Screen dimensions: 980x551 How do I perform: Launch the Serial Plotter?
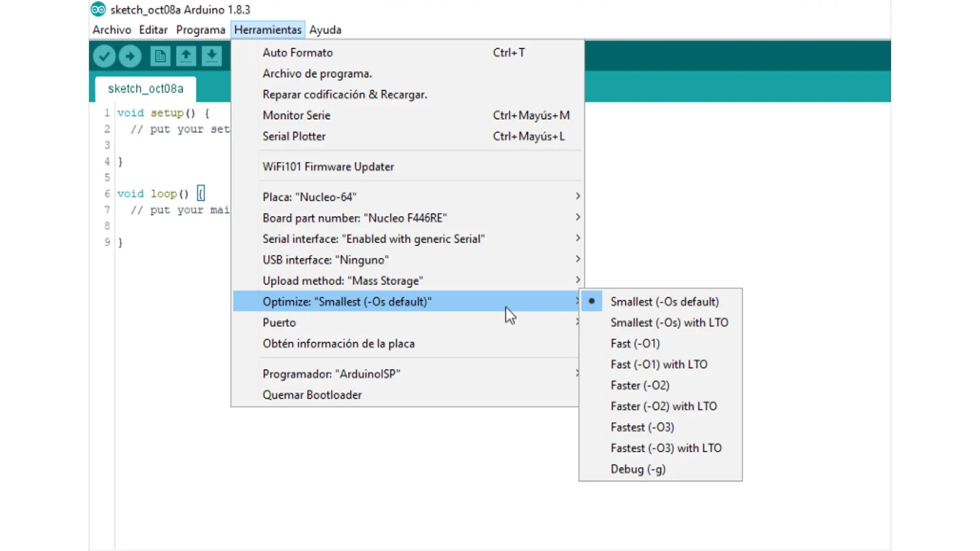[407, 136]
